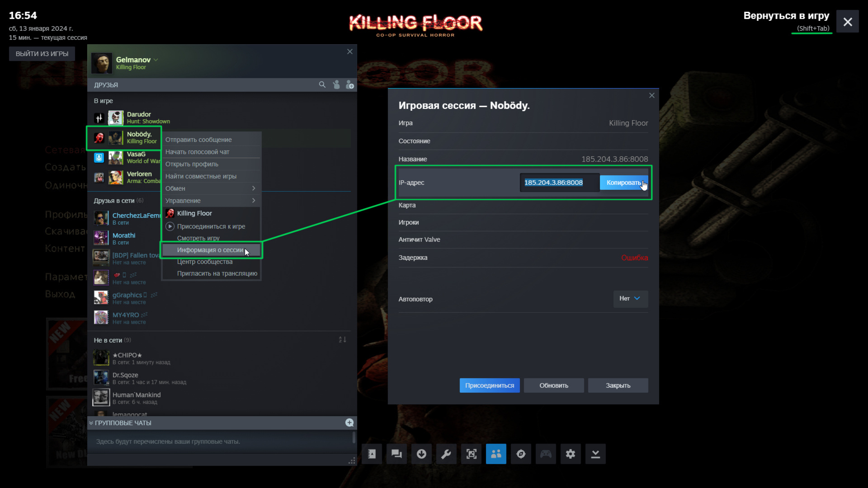Expand the Обмен submenu
868x488 pixels.
211,188
